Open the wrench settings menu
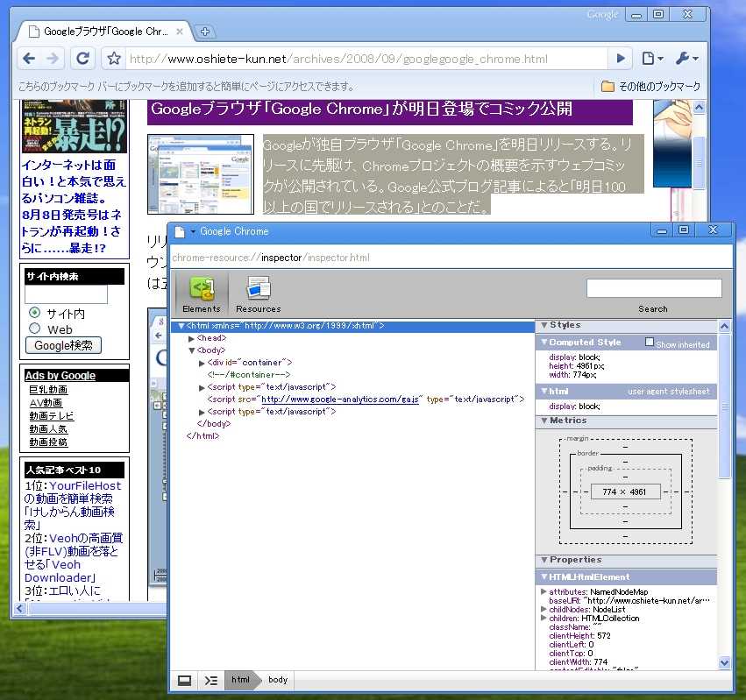746x700 pixels. [687, 59]
